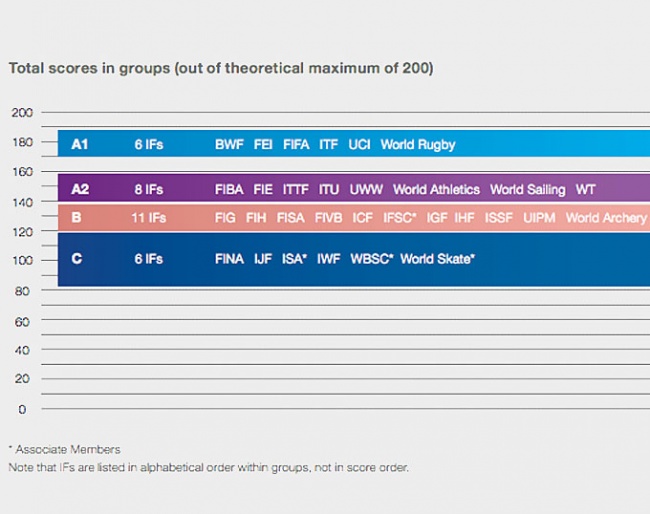Click the 200 y-axis label

[x=22, y=112]
